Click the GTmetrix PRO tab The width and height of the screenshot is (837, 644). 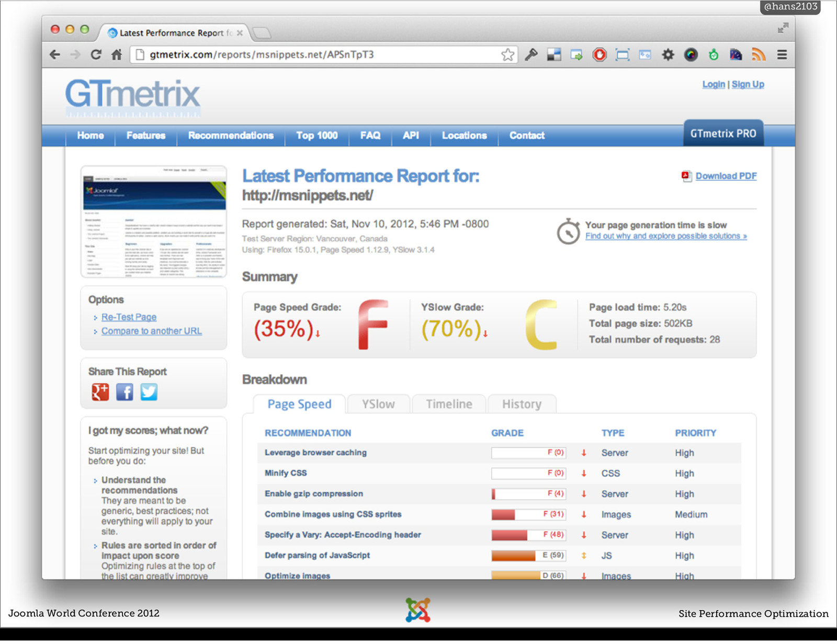pos(723,133)
